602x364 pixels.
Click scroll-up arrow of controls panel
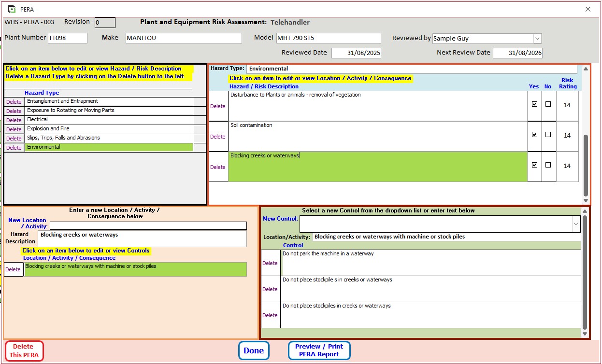pyautogui.click(x=585, y=211)
